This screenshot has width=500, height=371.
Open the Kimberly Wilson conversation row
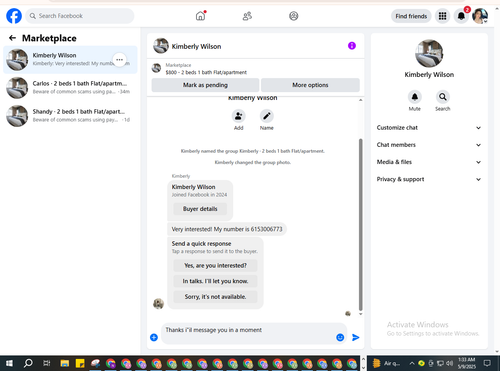[70, 60]
